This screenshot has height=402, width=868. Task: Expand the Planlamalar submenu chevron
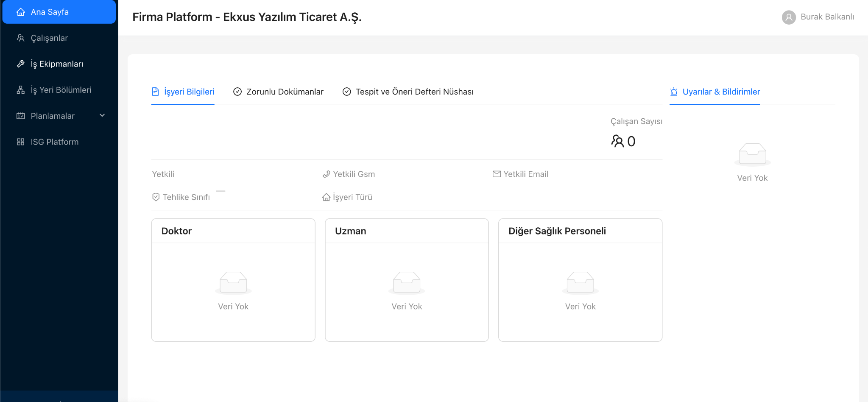tap(102, 115)
